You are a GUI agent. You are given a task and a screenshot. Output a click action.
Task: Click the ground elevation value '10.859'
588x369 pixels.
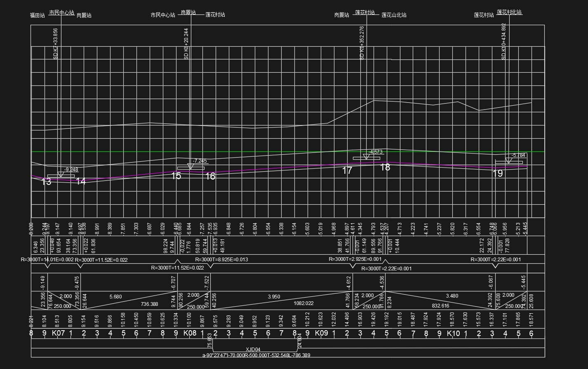[x=150, y=319]
